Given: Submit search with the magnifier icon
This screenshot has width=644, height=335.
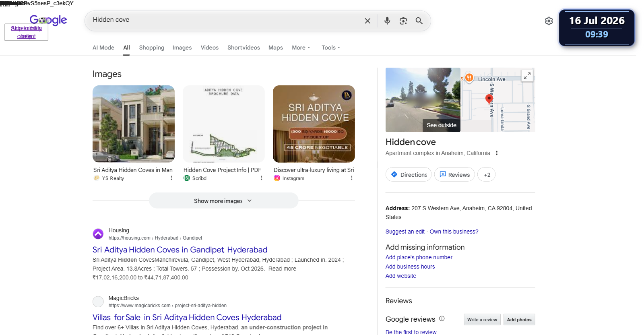Looking at the screenshot, I should point(419,21).
